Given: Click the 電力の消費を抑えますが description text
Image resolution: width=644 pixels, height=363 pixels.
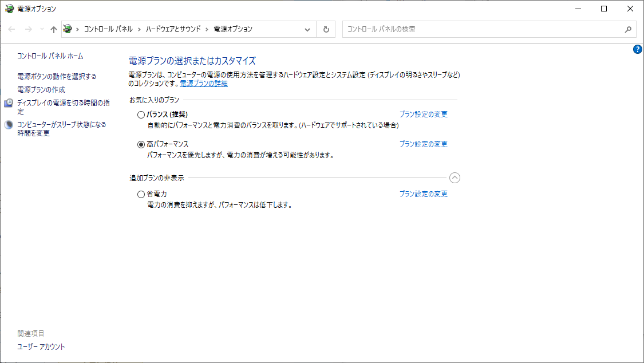Looking at the screenshot, I should click(220, 205).
